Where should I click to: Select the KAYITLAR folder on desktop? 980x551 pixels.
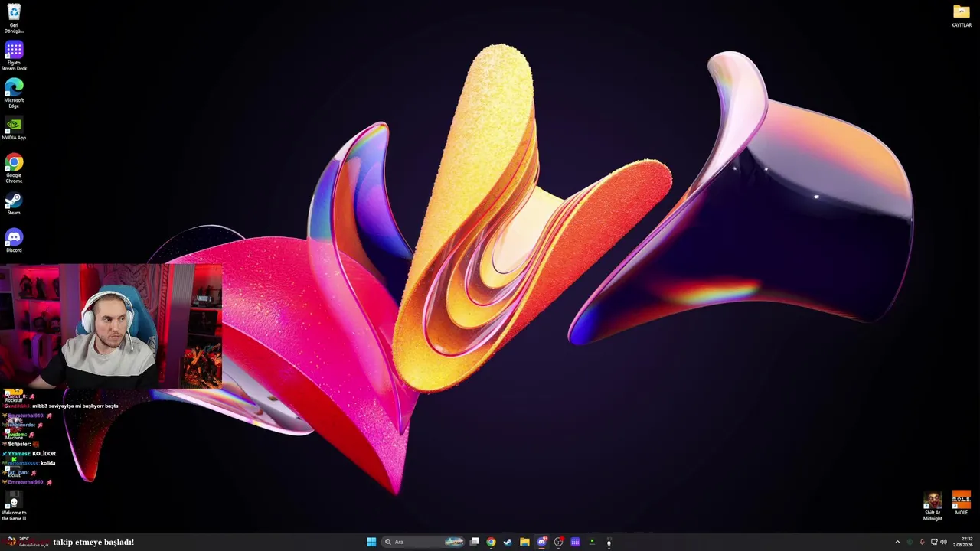coord(962,16)
